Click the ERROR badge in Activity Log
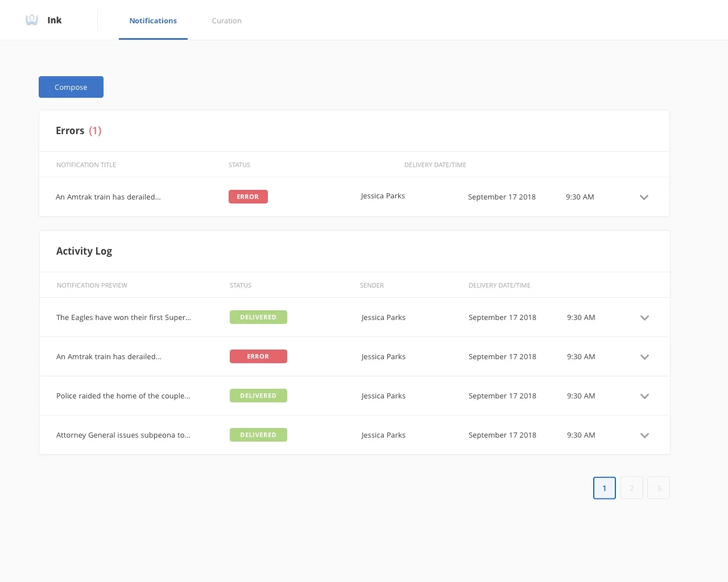The height and width of the screenshot is (582, 728). coord(258,356)
